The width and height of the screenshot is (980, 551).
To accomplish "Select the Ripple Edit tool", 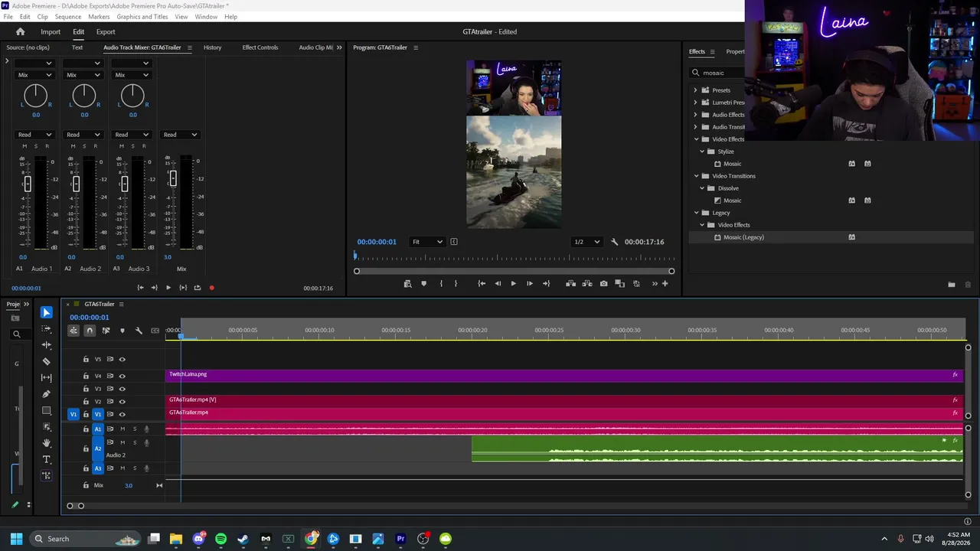I will tap(47, 345).
